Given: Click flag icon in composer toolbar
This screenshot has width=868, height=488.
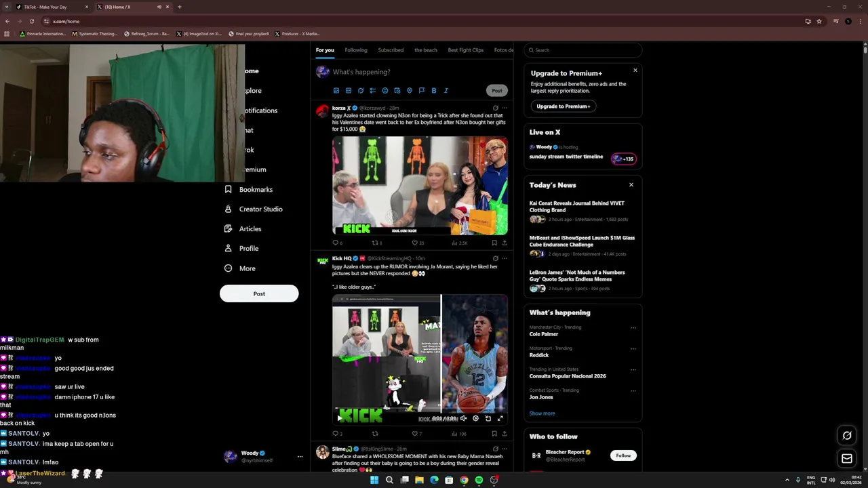Looking at the screenshot, I should pos(422,90).
